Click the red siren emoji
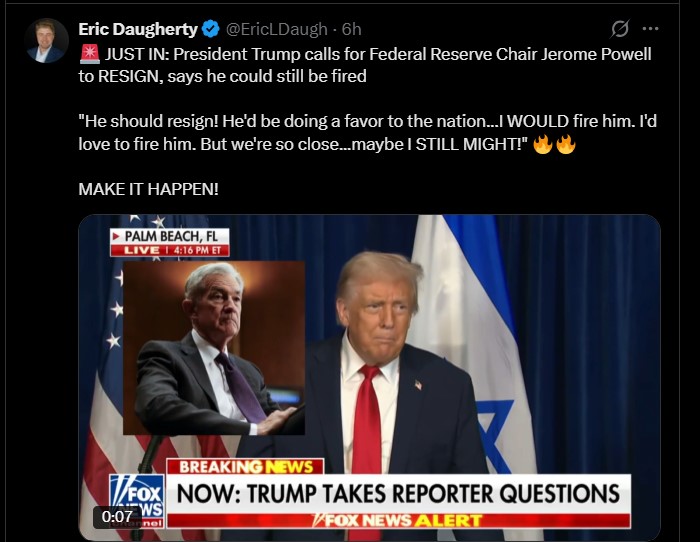700x542 pixels. point(90,54)
